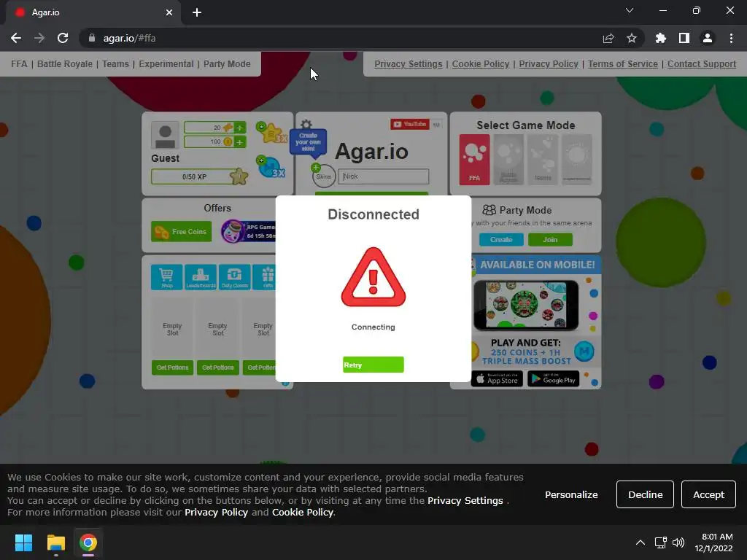Open the tab search dropdown chevron

coord(630,10)
